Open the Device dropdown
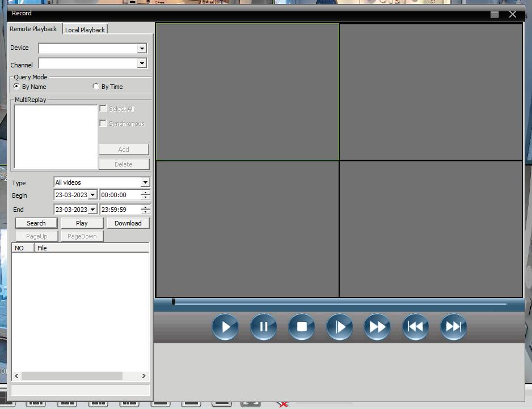Screen dimensions: 532x409 [x=142, y=49]
